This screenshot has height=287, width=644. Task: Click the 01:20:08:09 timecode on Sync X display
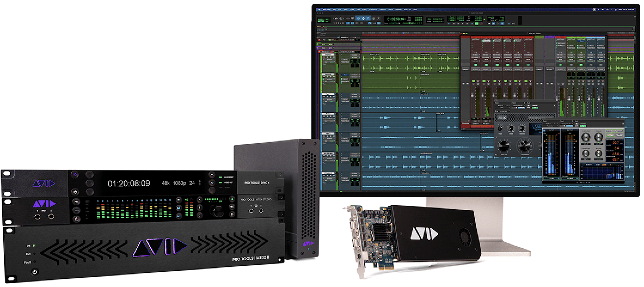click(129, 183)
